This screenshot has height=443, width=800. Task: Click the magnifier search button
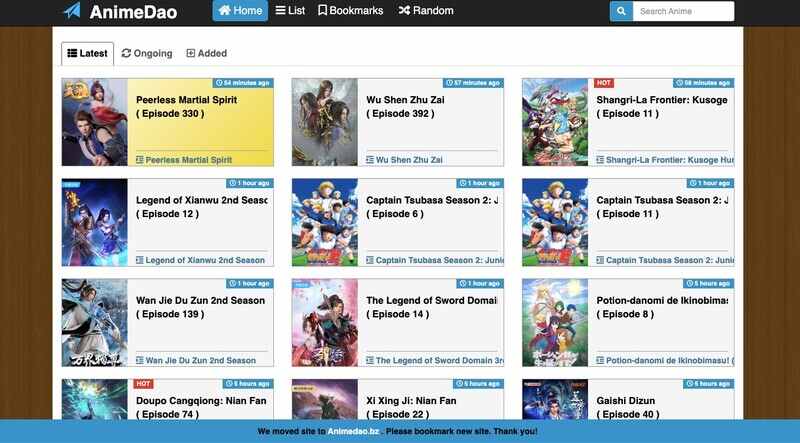[x=621, y=11]
